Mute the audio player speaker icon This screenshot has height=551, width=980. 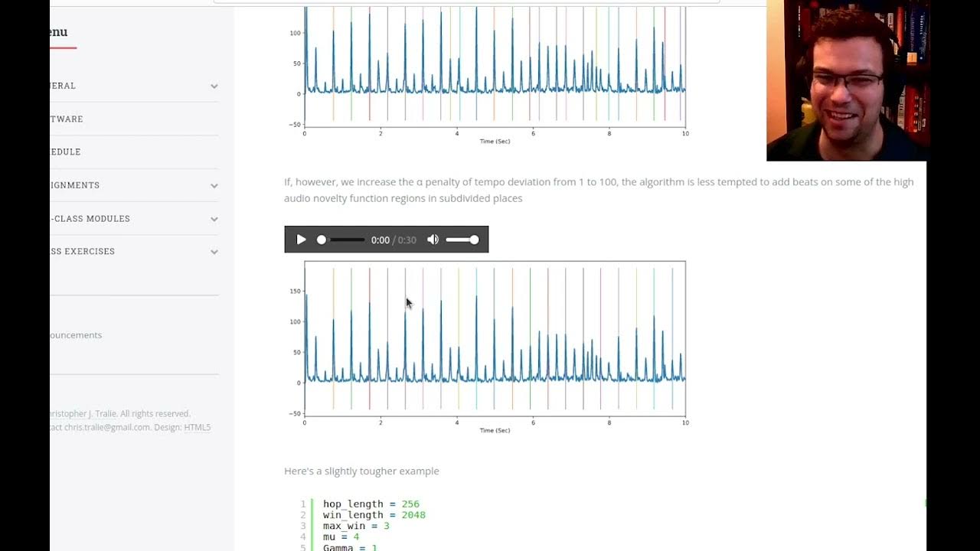point(433,240)
